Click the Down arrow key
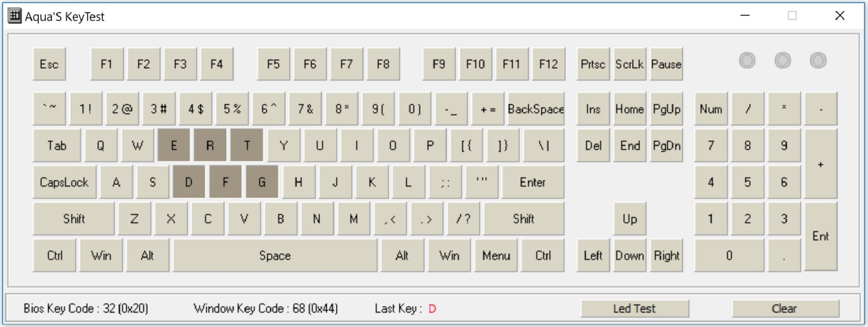 point(630,255)
